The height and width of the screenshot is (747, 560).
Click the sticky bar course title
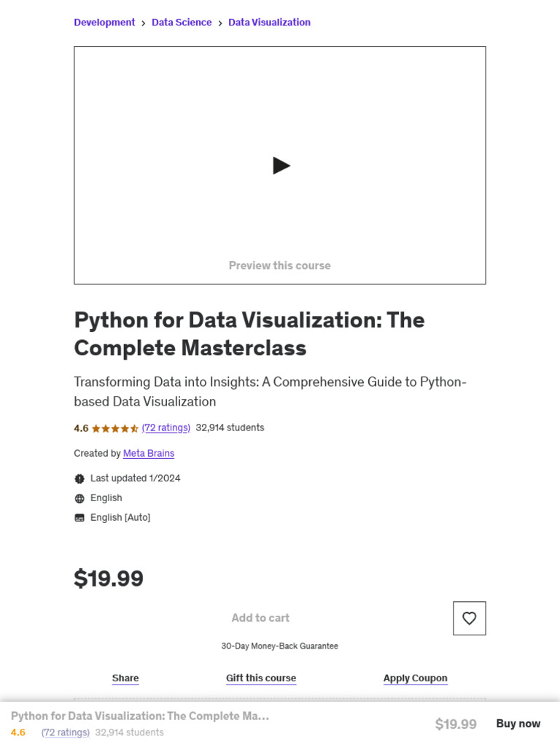click(140, 716)
